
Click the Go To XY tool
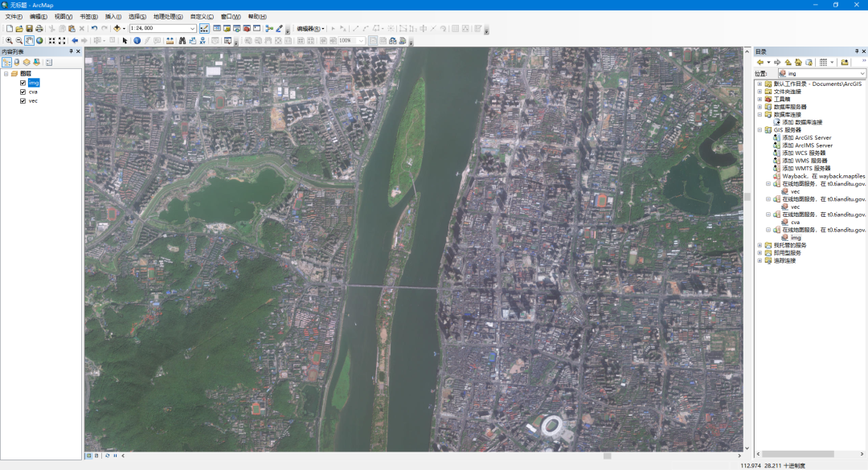[x=203, y=40]
